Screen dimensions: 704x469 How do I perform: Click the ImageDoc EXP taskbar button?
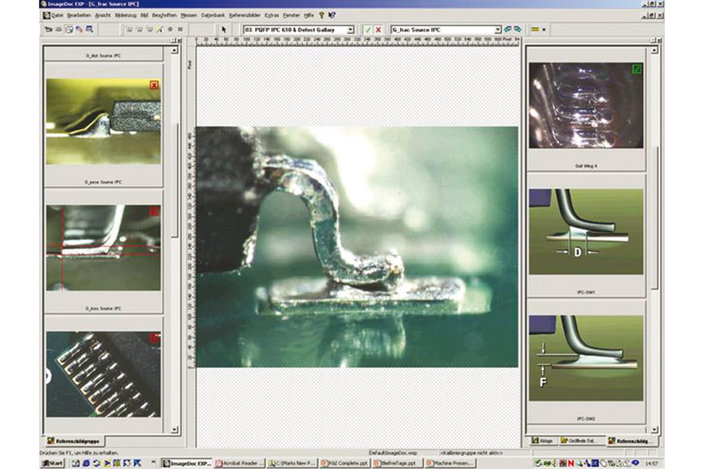tap(187, 463)
